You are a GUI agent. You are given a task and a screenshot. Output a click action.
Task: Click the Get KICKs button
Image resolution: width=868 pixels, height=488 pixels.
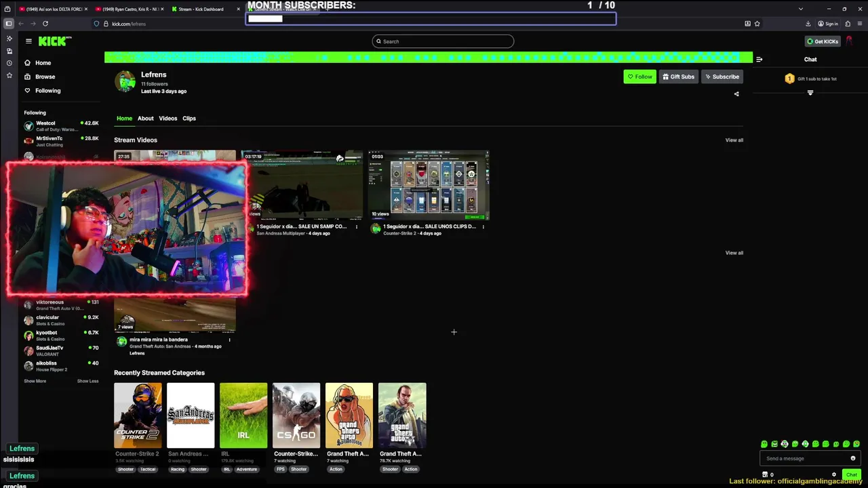[x=823, y=41]
